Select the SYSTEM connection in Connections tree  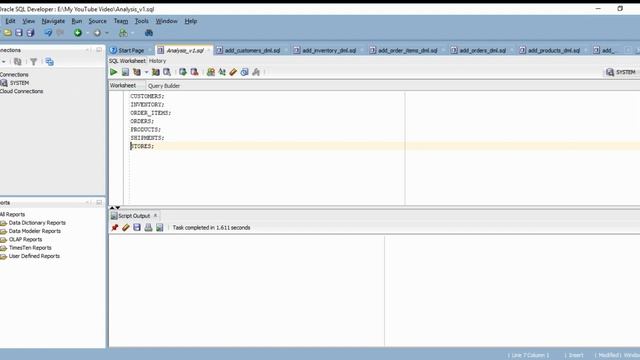[x=19, y=83]
